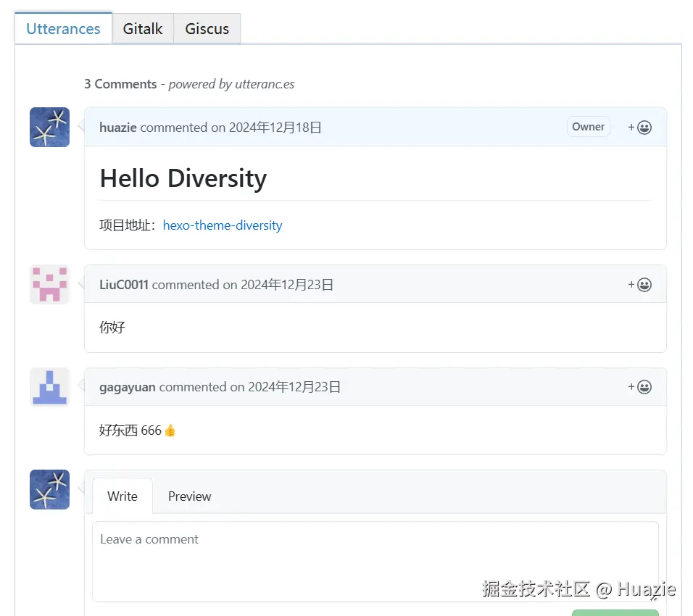Open huazie's profile name link
The width and height of the screenshot is (693, 616).
click(x=118, y=128)
